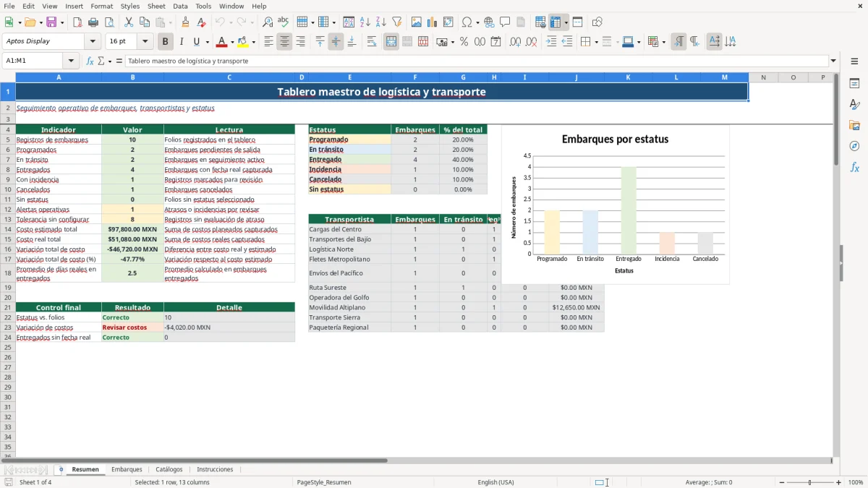868x488 pixels.
Task: Open the Sheet menu
Action: tap(156, 6)
